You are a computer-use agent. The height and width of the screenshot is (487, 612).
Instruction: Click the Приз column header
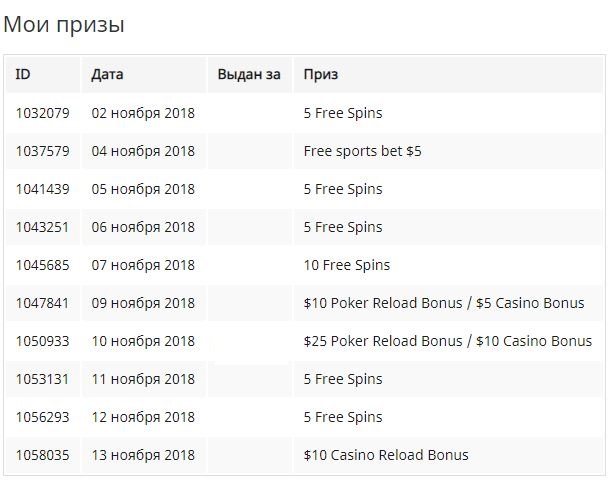[x=321, y=74]
